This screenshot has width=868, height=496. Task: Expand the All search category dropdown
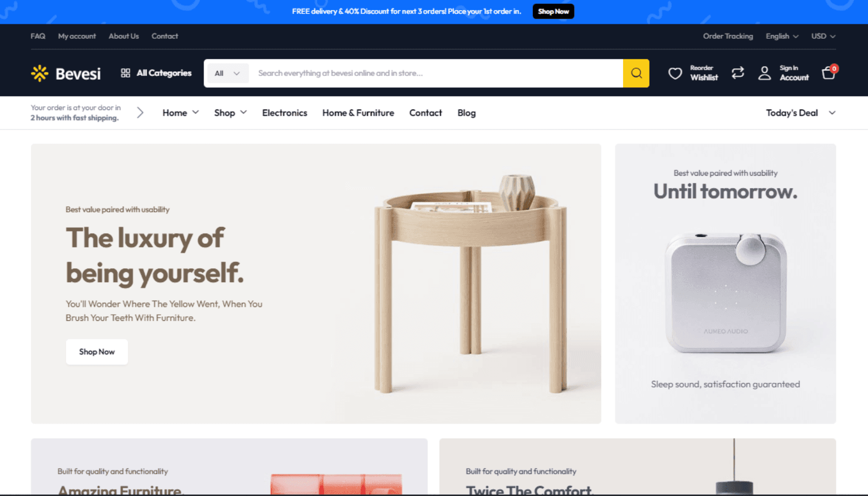[x=227, y=73]
